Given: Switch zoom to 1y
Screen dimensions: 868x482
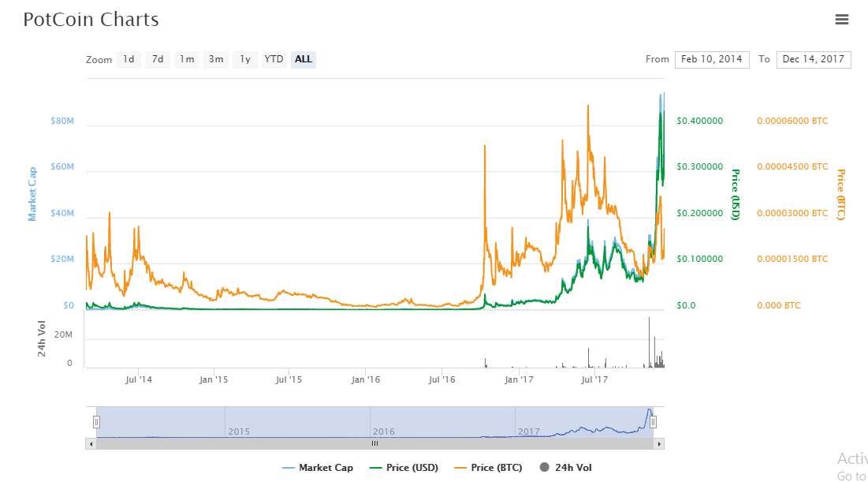Looking at the screenshot, I should click(x=245, y=59).
